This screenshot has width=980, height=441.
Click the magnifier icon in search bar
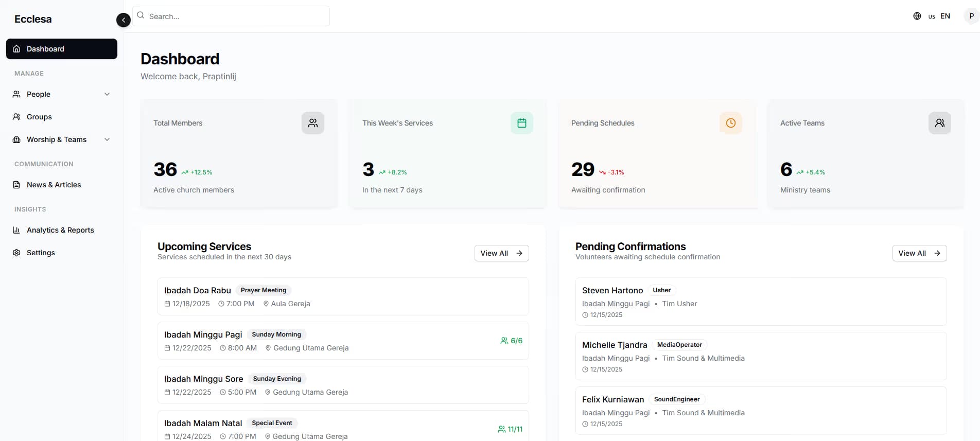tap(141, 15)
